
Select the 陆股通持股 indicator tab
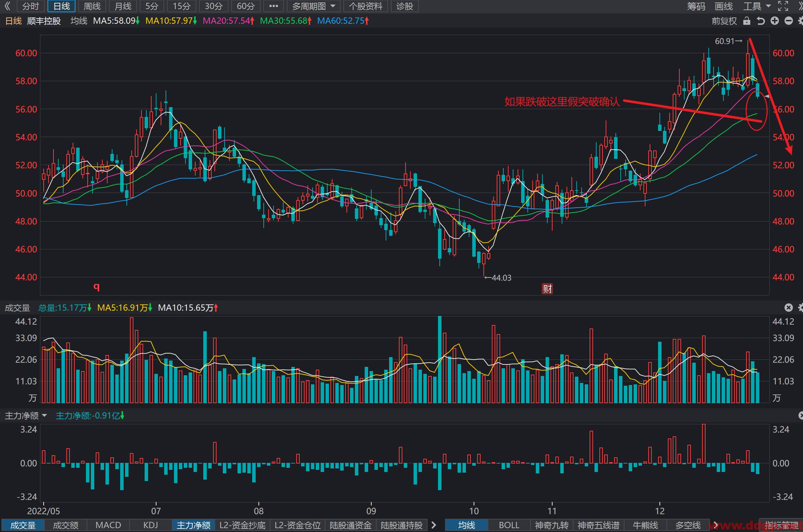coord(402,525)
